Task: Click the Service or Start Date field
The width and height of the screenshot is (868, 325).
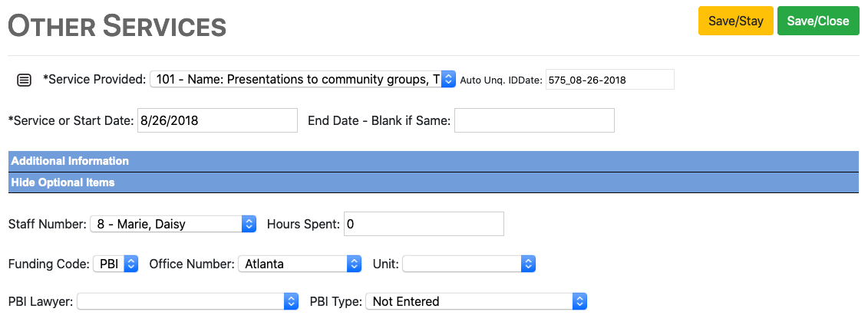Action: point(216,120)
